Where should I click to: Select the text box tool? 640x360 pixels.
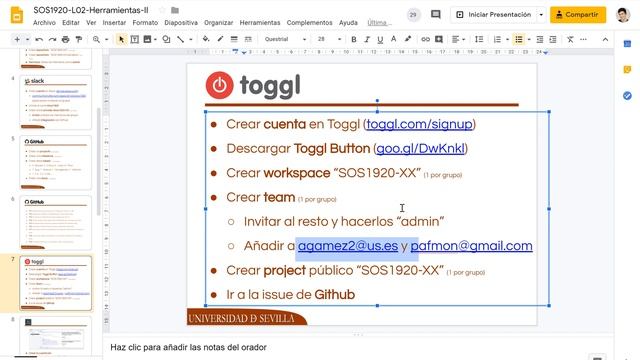(134, 40)
